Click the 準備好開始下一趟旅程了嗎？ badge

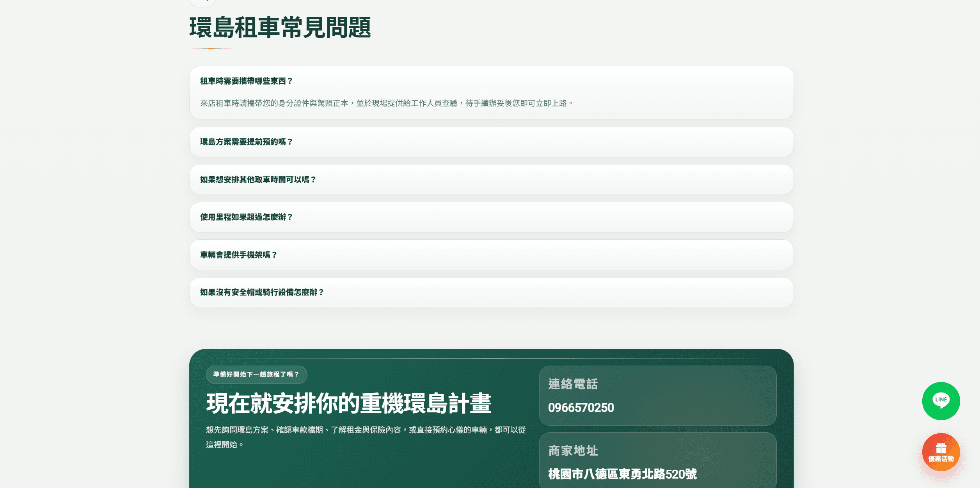[x=256, y=375]
